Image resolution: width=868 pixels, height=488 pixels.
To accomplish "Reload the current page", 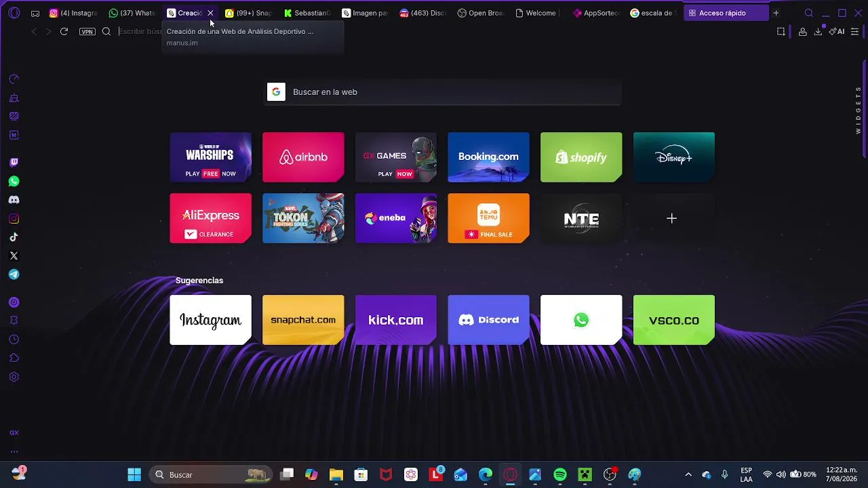I will coord(64,31).
